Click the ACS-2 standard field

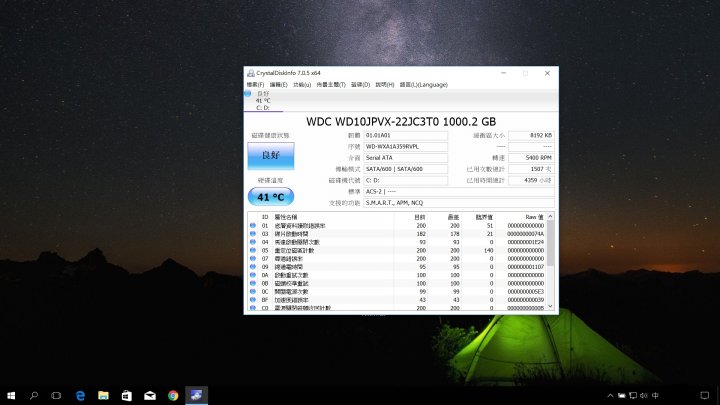click(x=459, y=191)
